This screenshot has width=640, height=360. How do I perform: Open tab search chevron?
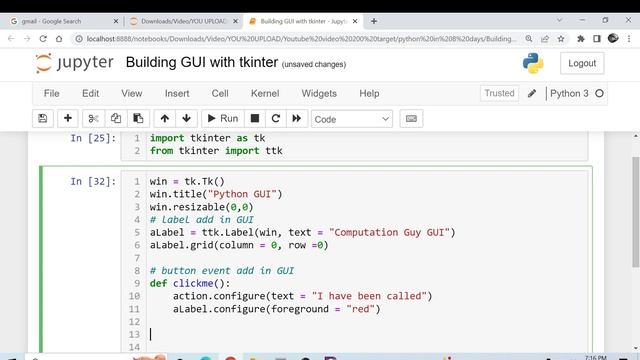click(x=560, y=20)
